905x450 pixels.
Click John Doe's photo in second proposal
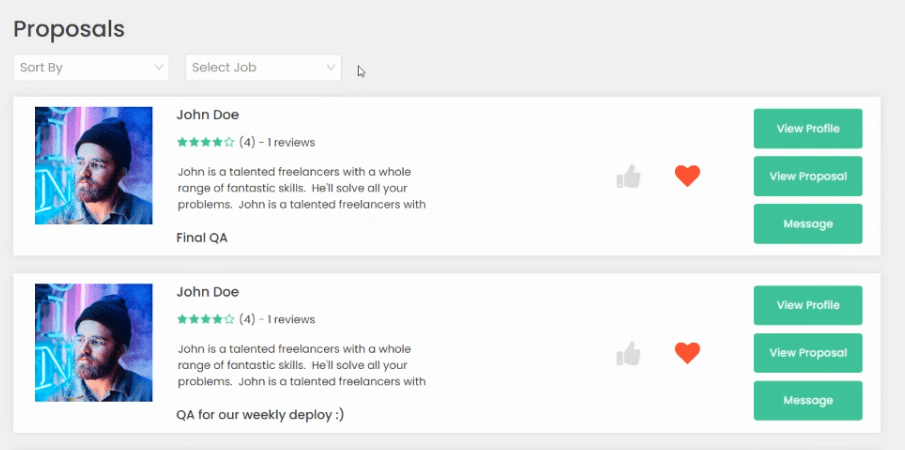pos(94,343)
